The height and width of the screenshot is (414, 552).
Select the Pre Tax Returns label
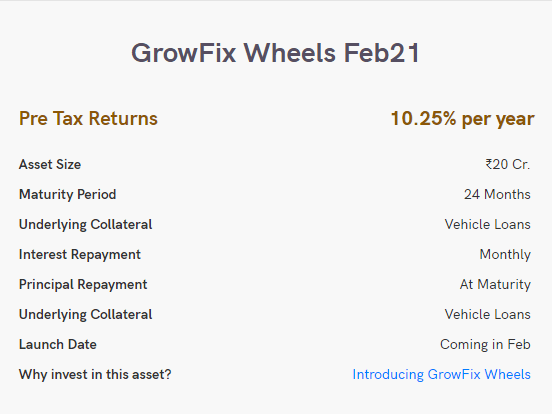88,118
